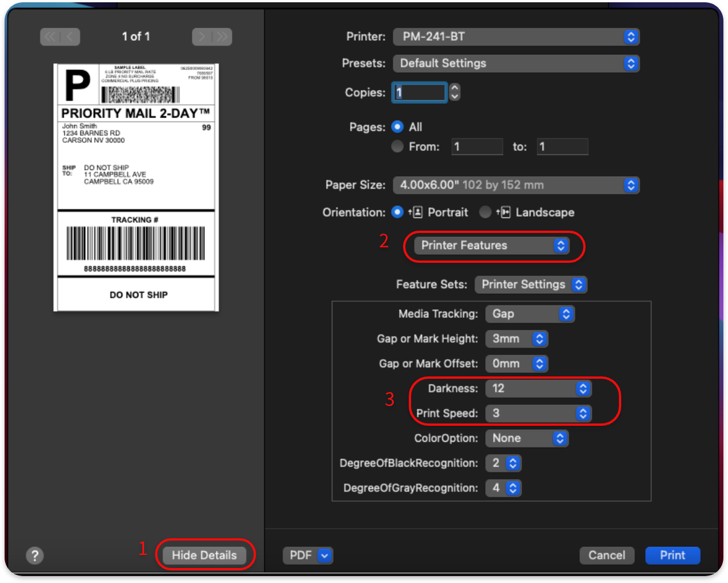
Task: Choose Portrait orientation radio button
Action: pyautogui.click(x=397, y=212)
